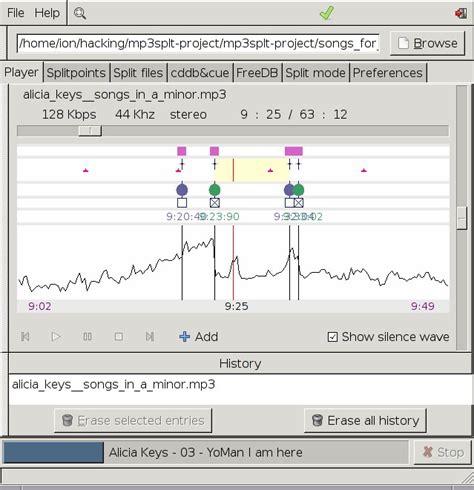This screenshot has width=474, height=490.
Task: Open the File menu
Action: (15, 13)
